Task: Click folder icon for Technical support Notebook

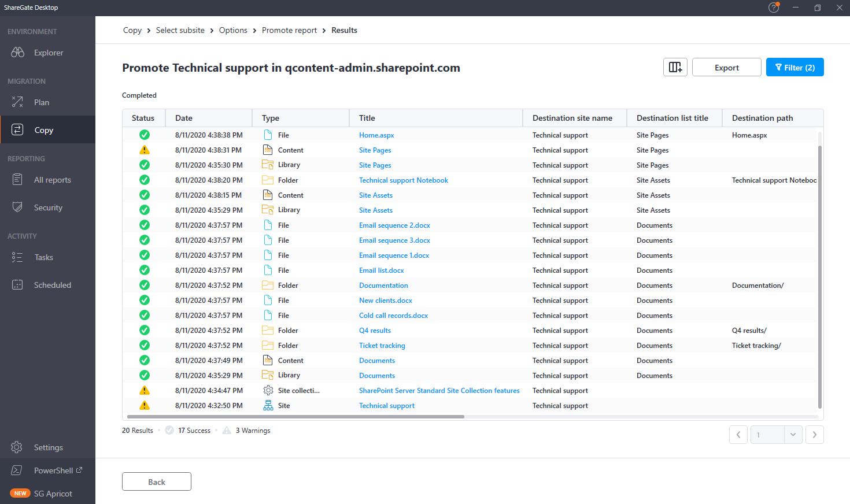Action: coord(268,180)
